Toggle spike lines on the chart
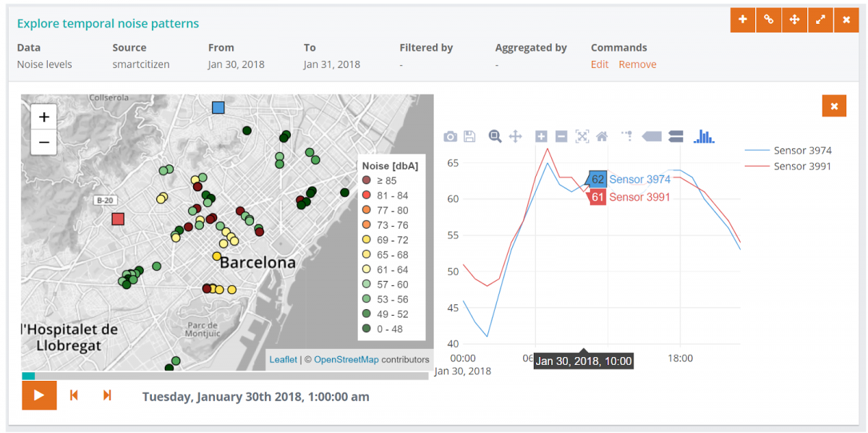The image size is (868, 433). coord(626,136)
